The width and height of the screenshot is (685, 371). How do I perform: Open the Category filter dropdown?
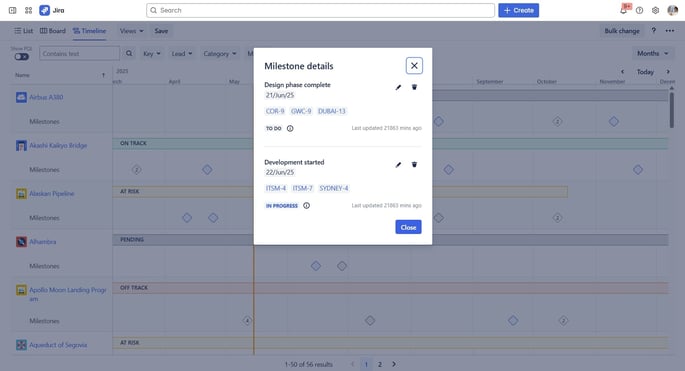click(220, 53)
